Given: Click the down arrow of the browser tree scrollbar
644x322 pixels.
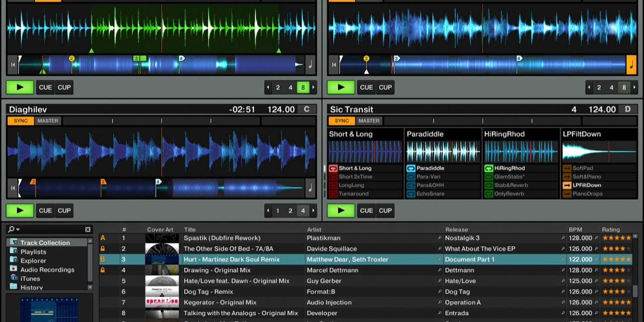Looking at the screenshot, I should click(x=90, y=287).
